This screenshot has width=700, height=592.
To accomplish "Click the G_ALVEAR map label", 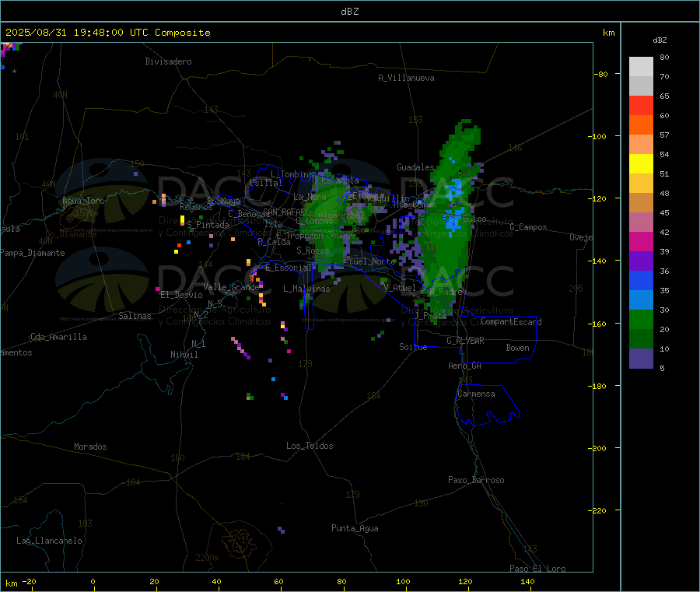I will click(465, 341).
